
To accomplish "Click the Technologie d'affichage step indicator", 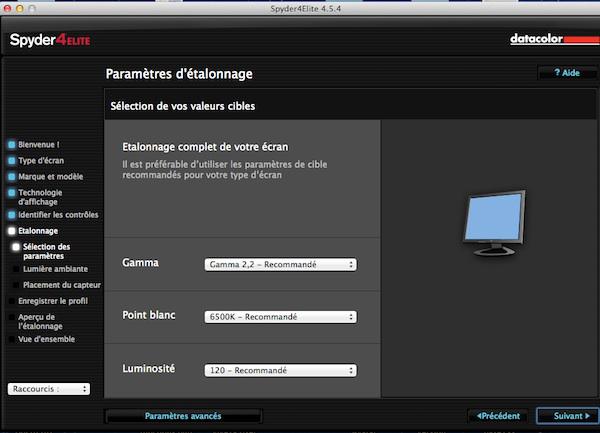I will [12, 193].
